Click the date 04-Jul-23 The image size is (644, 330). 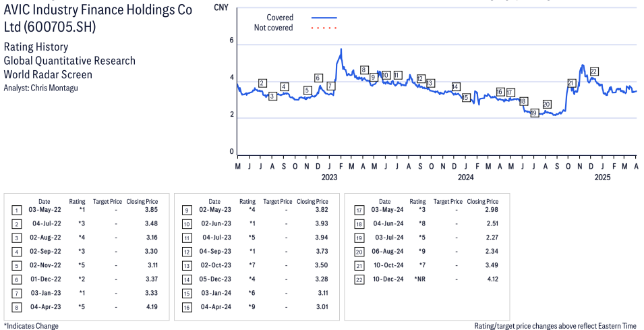click(217, 238)
